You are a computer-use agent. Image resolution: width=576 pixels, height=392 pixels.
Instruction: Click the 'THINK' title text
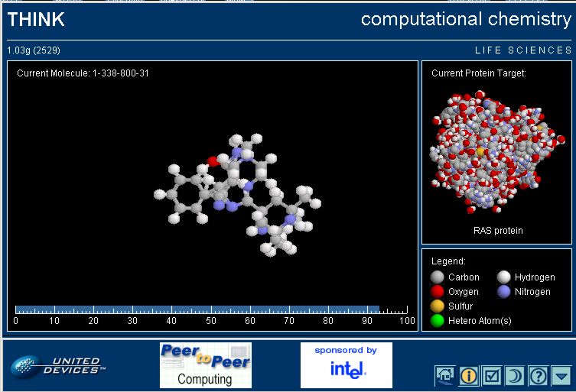click(36, 19)
